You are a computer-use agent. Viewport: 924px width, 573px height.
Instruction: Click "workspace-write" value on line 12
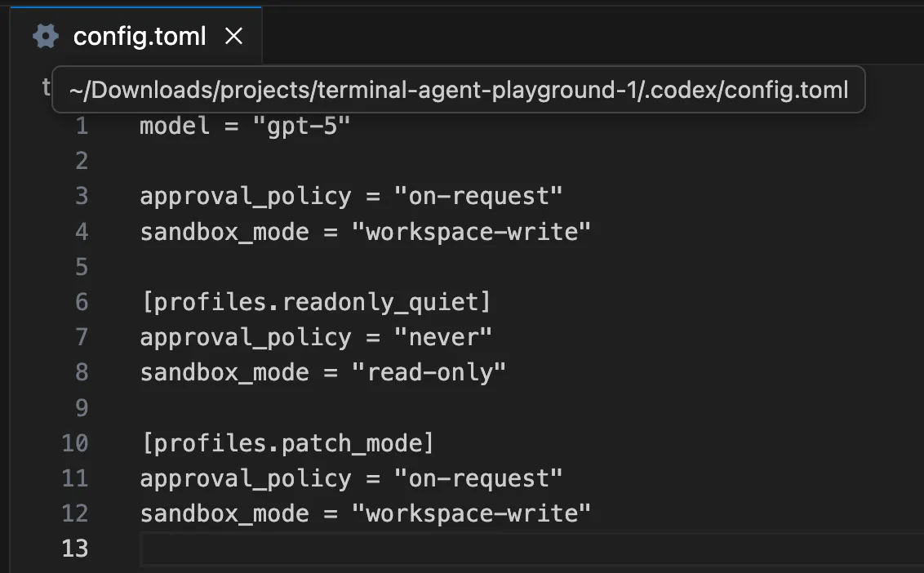[x=470, y=513]
